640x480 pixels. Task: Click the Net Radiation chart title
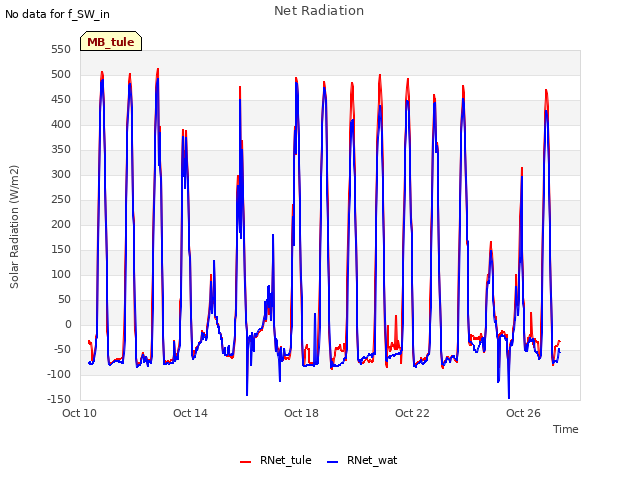[319, 11]
